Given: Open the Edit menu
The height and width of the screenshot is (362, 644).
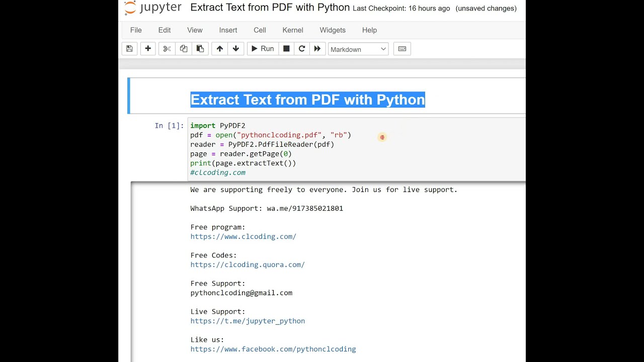Looking at the screenshot, I should pos(165,30).
